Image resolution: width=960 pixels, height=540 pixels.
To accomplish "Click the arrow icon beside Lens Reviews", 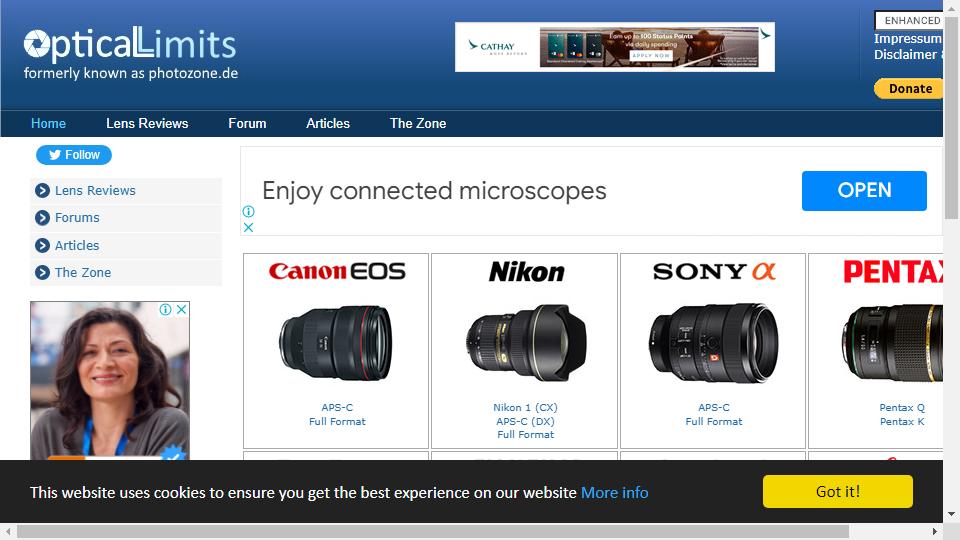I will point(42,190).
